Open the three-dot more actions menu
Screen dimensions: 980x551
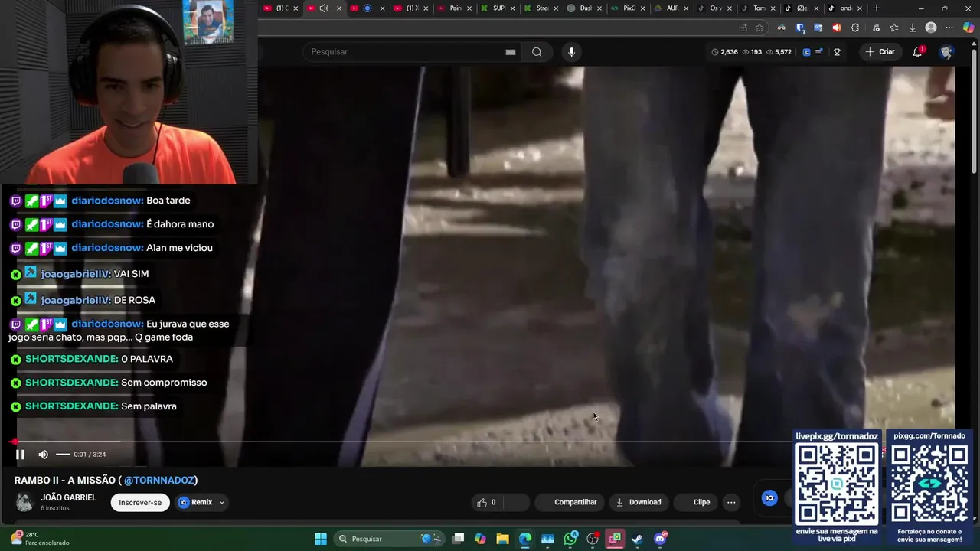coord(731,502)
